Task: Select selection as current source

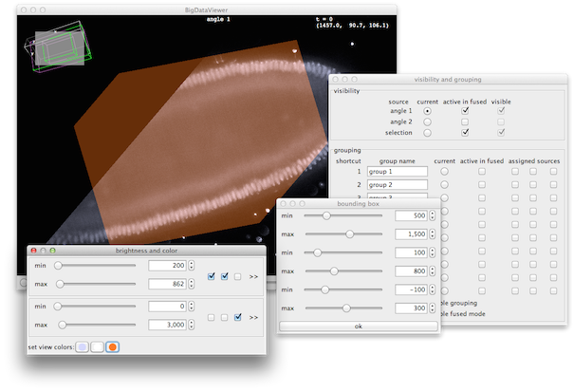Action: coord(427,133)
